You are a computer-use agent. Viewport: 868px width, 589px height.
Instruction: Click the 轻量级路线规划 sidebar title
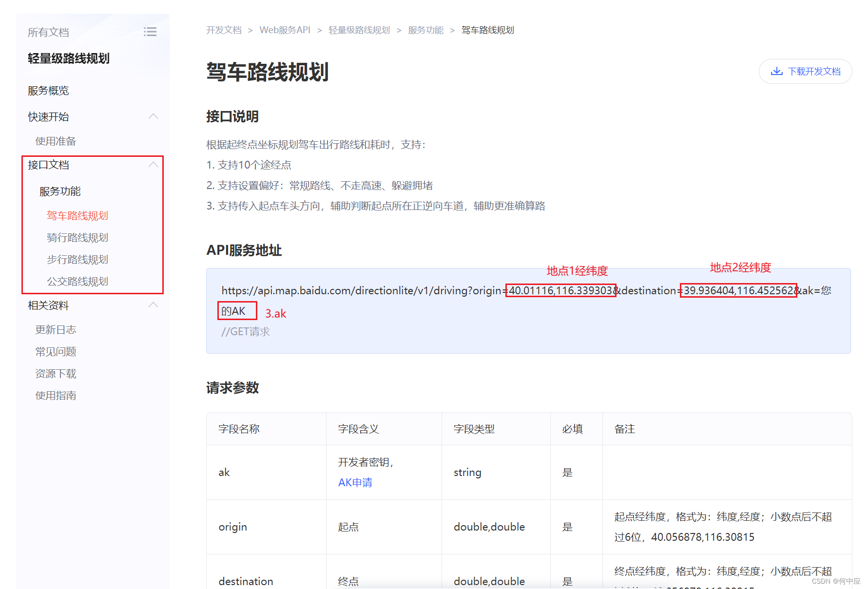[69, 58]
